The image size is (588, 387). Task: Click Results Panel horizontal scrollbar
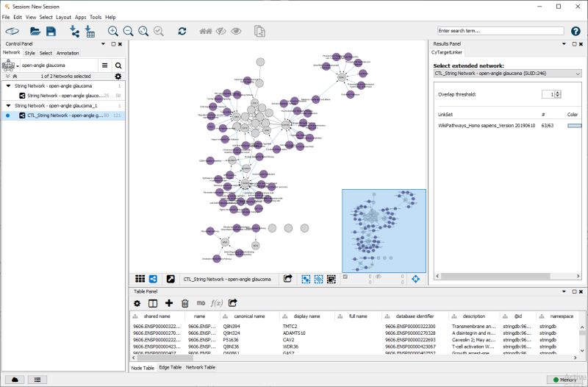(495, 276)
